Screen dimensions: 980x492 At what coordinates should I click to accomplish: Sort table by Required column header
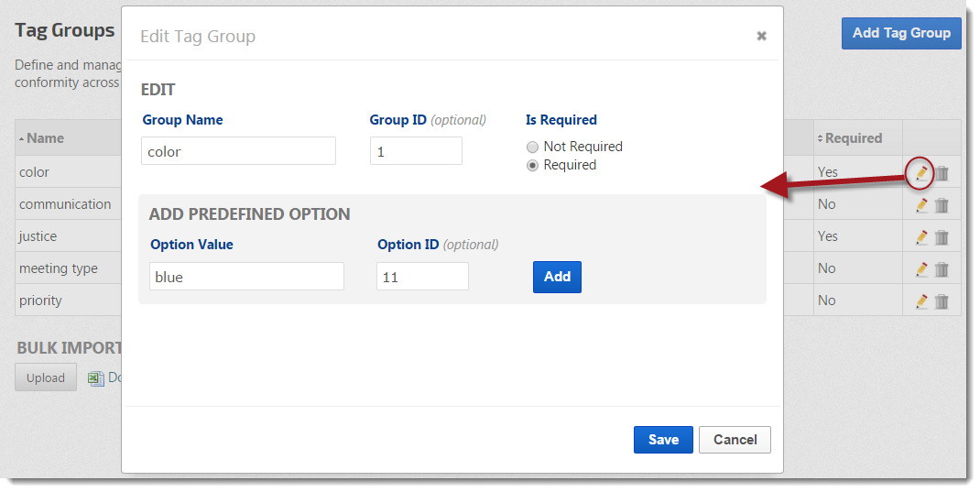coord(853,138)
